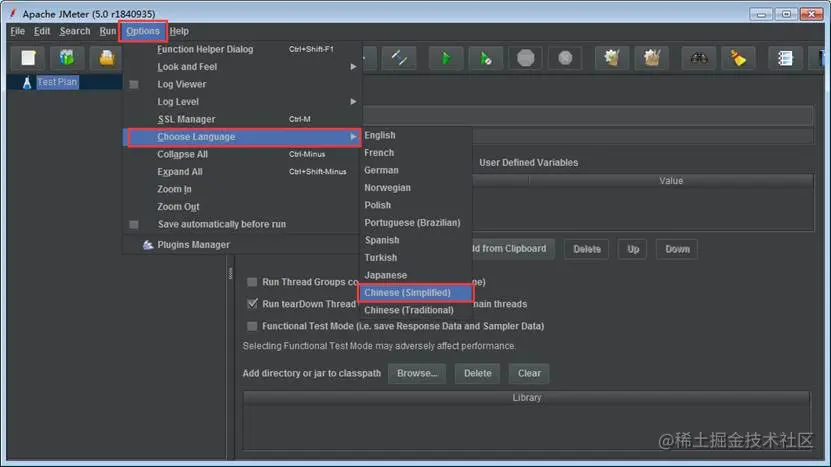Select English language option
Viewport: 831px width, 467px height.
416,135
